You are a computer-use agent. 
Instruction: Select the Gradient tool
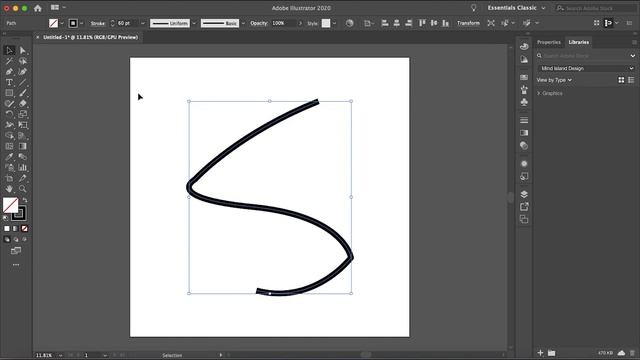point(22,146)
